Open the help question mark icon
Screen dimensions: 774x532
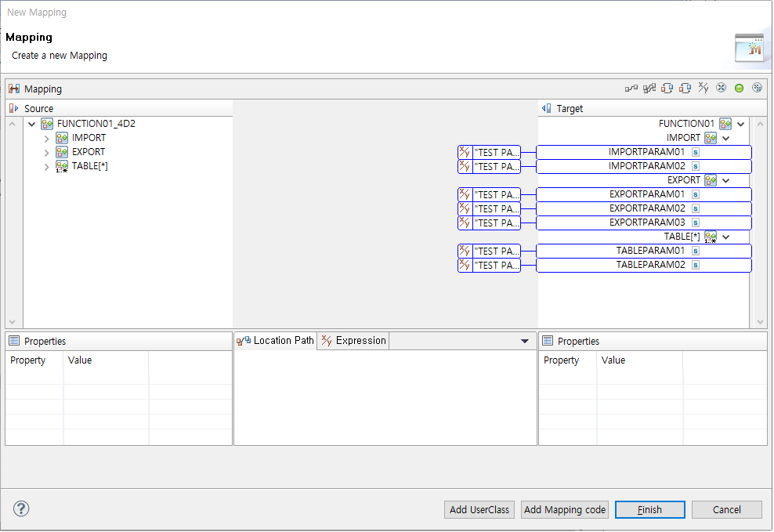tap(20, 508)
